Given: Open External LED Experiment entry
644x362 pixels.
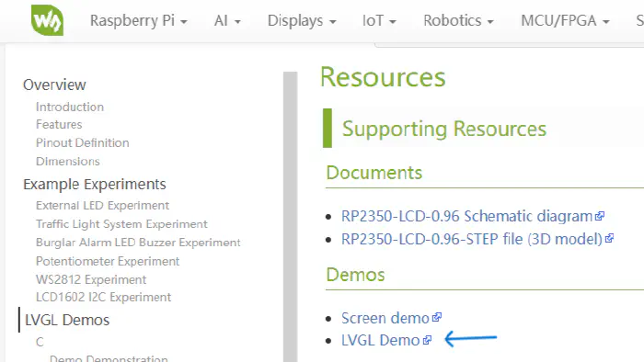Looking at the screenshot, I should tap(102, 206).
